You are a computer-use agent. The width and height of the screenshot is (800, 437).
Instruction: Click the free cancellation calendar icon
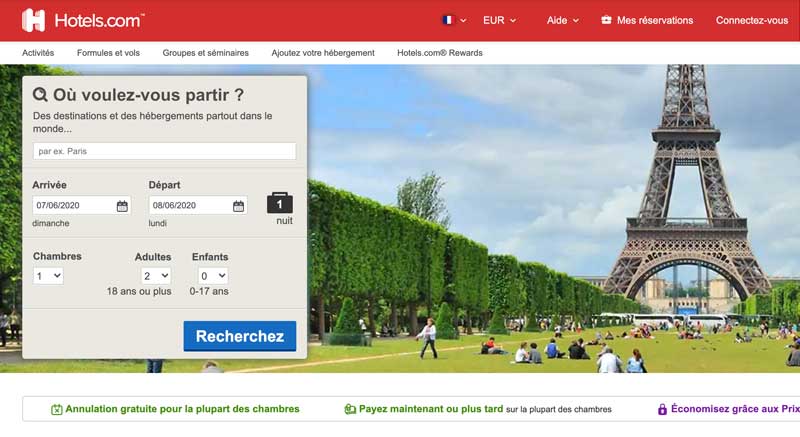[57, 409]
